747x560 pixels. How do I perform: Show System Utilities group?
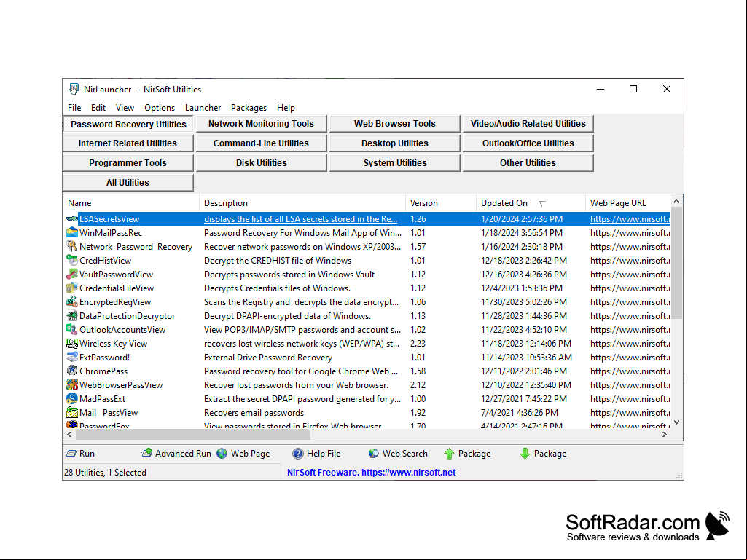[x=394, y=163]
